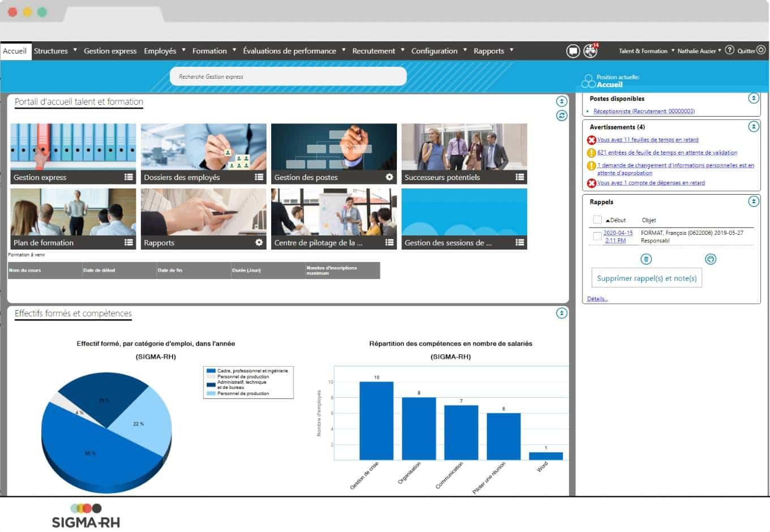Click the Cadre, professionnel et ingénierie legend swatch
770x532 pixels.
(211, 371)
